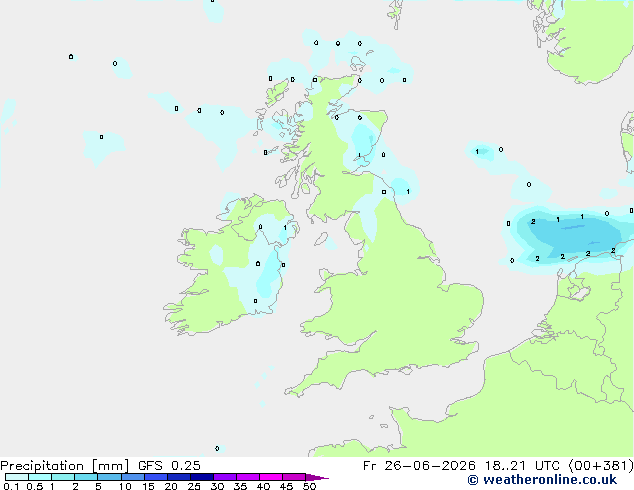Viewport: 634px width, 490px height.
Task: Click the 'GFS 0.25' model label
Action: pos(169,466)
